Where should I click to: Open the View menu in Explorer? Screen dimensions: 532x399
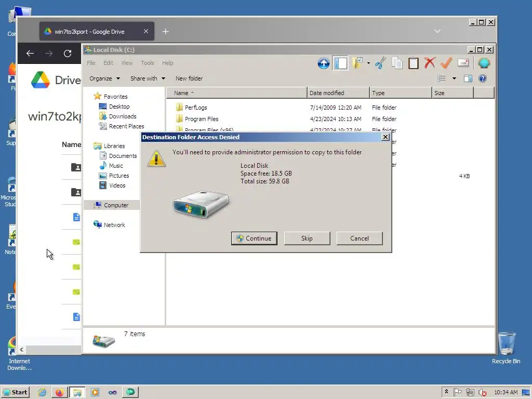[x=127, y=63]
